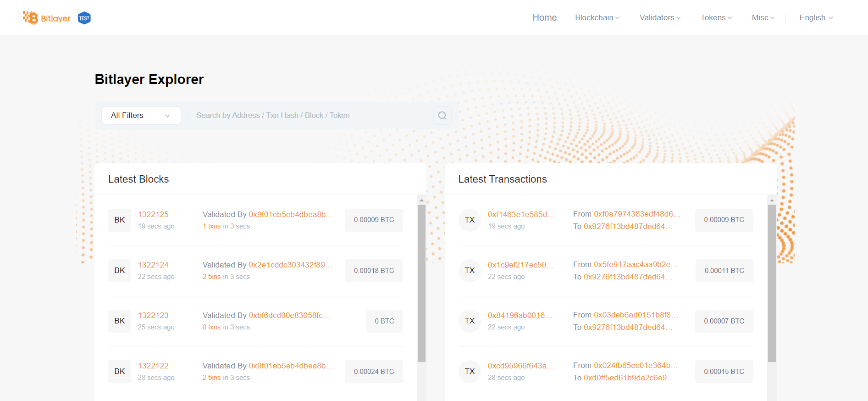
Task: Open transaction 0xf1463e1e585d
Action: pyautogui.click(x=521, y=214)
